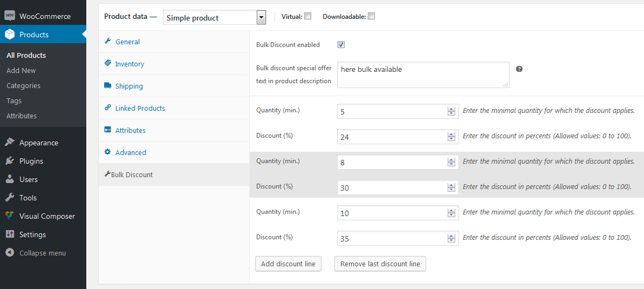Click the stepper on Discount field with 35

(x=451, y=239)
